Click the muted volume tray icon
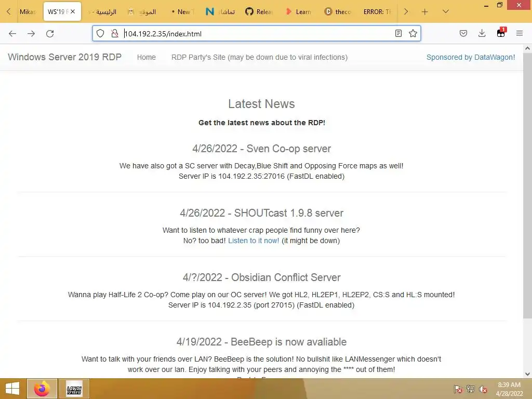 pyautogui.click(x=483, y=389)
